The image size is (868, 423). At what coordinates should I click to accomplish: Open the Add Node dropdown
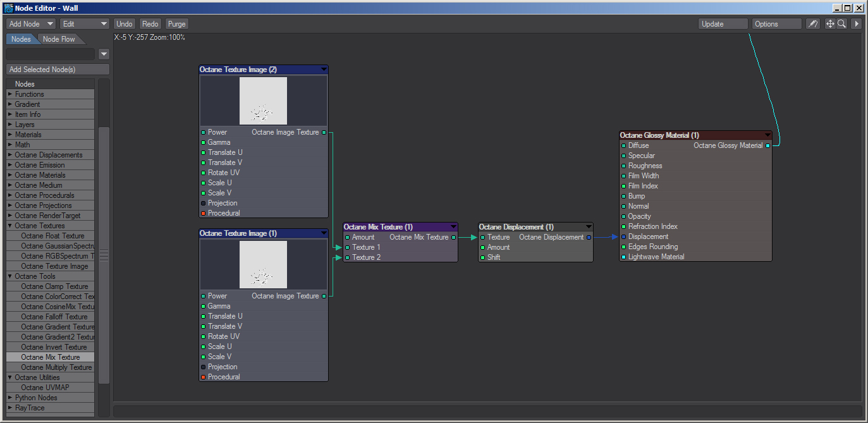click(x=31, y=24)
